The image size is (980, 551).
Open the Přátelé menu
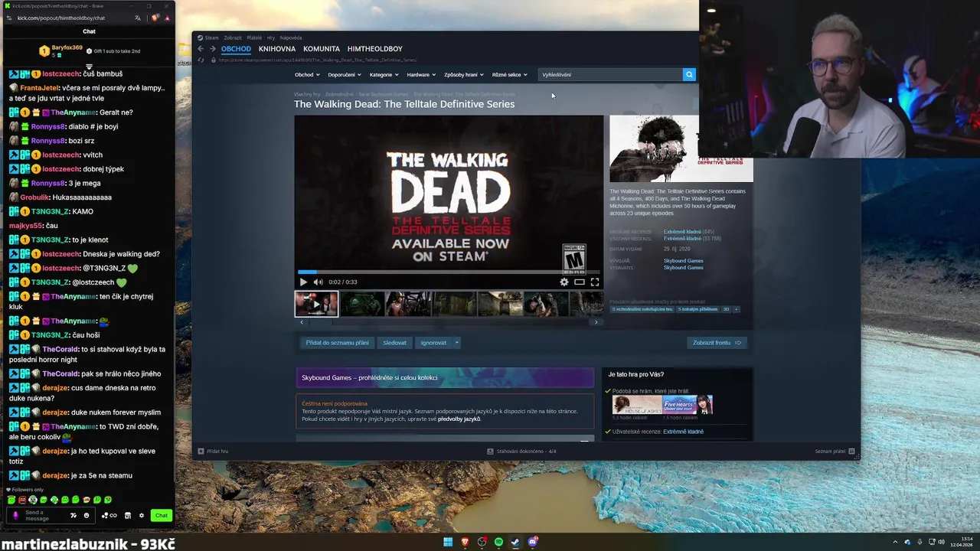pyautogui.click(x=254, y=37)
